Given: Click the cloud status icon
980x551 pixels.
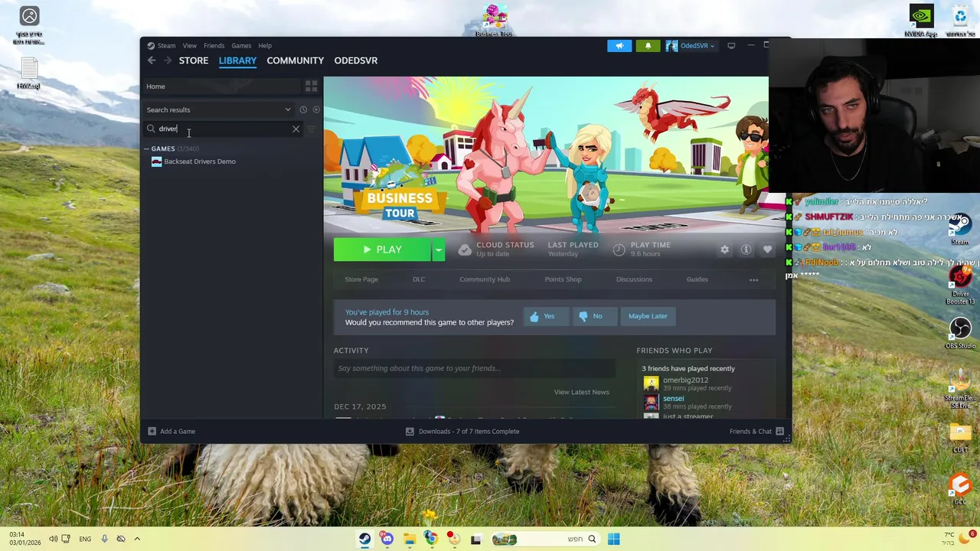Looking at the screenshot, I should pyautogui.click(x=465, y=249).
